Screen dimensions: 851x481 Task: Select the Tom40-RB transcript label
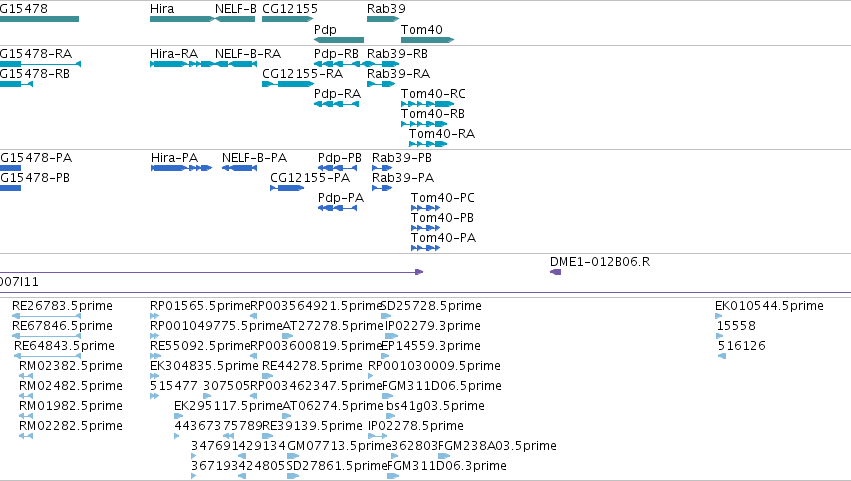[x=433, y=114]
